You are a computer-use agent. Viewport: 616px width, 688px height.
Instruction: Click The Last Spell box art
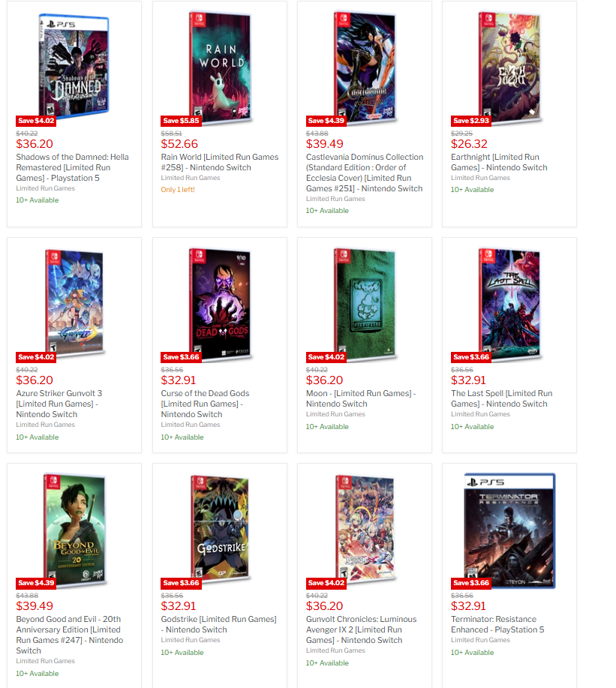(x=509, y=304)
